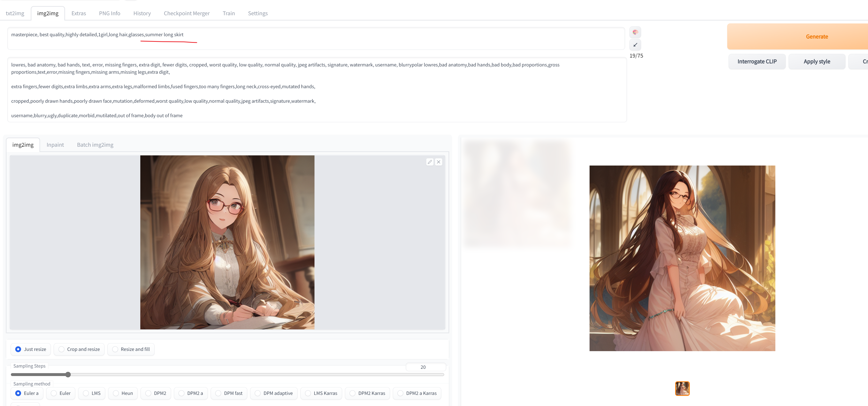Open the Checkpoint Merger tab
The height and width of the screenshot is (406, 868).
pos(186,14)
